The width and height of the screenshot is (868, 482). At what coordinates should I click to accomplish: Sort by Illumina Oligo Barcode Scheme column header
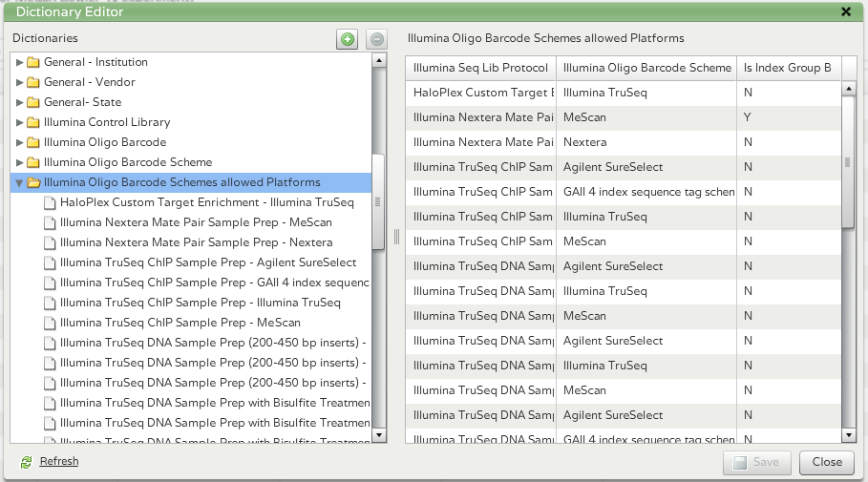click(646, 68)
